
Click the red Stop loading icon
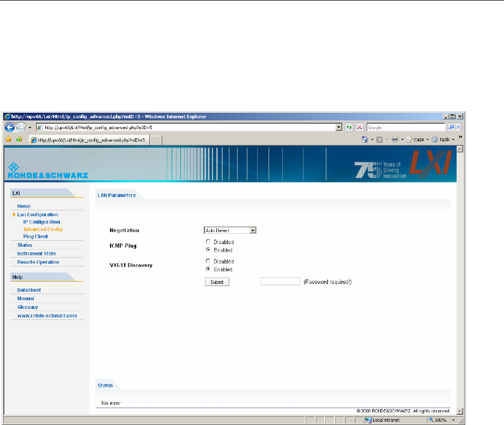pos(360,127)
